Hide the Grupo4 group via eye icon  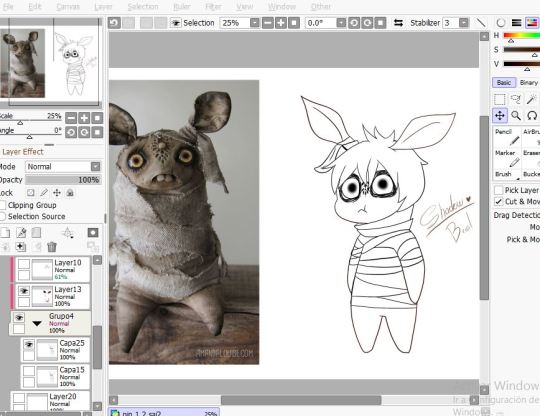19,318
